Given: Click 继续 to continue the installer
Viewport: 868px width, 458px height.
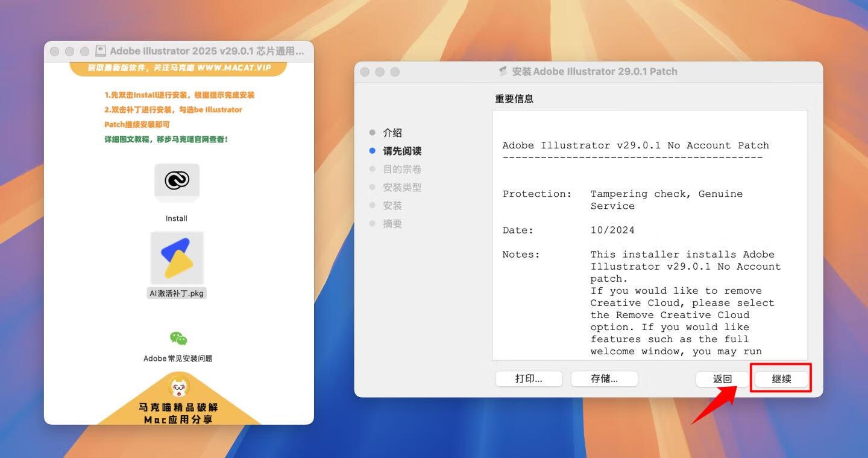Looking at the screenshot, I should (781, 379).
